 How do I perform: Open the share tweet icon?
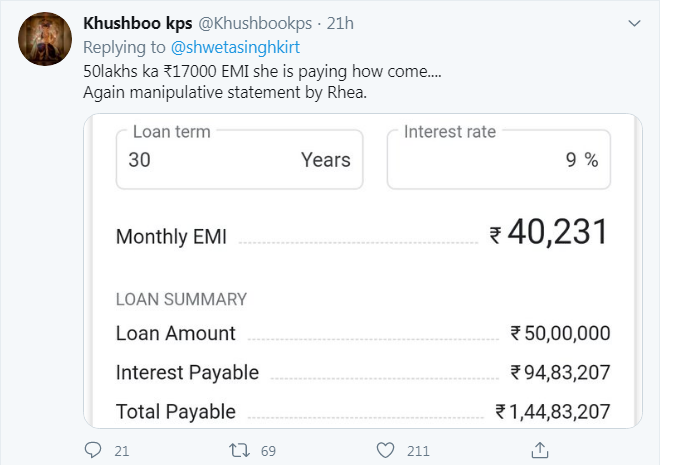538,451
